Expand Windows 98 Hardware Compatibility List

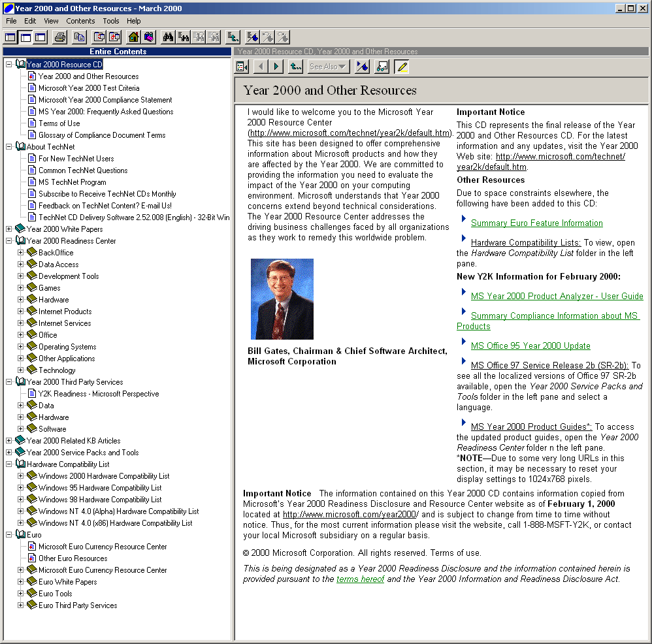(20, 499)
